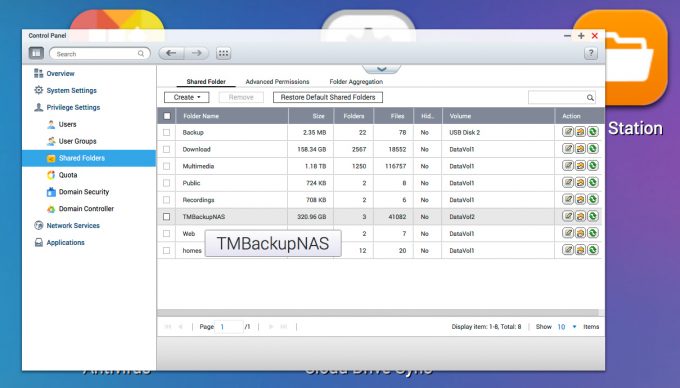680x388 pixels.
Task: Edit properties icon for Public folder
Action: (x=568, y=183)
